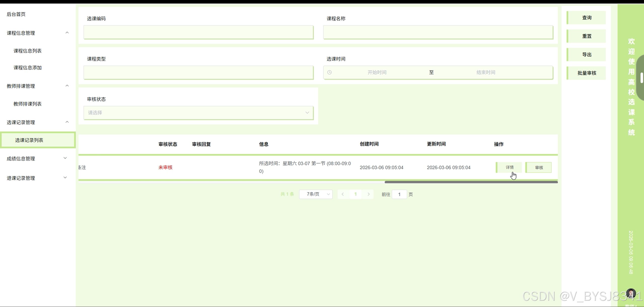Click the 查询 button
644x307 pixels.
586,18
